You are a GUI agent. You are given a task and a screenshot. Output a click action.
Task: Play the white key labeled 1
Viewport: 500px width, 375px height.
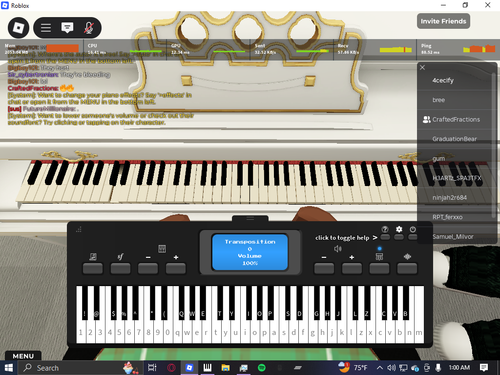point(81,332)
